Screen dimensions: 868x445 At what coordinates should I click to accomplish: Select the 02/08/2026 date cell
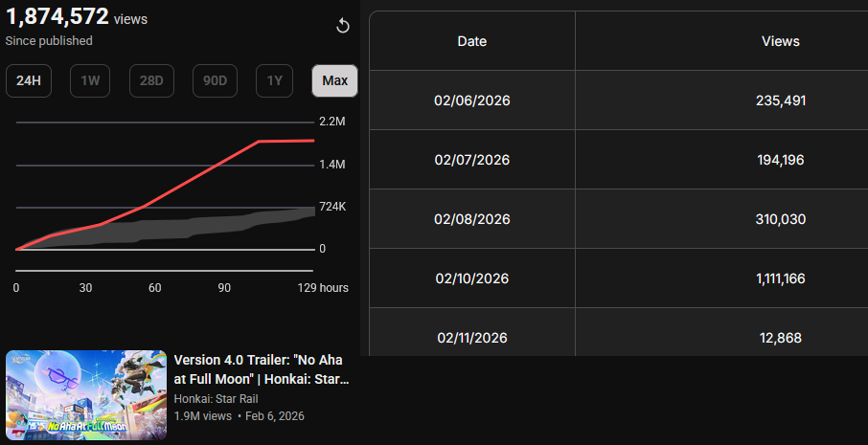pos(472,219)
